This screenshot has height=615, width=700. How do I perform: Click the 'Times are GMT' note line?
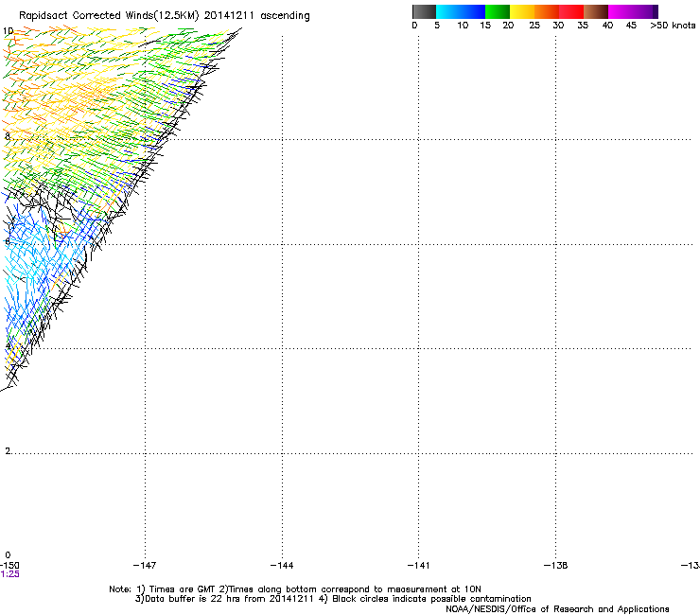295,589
